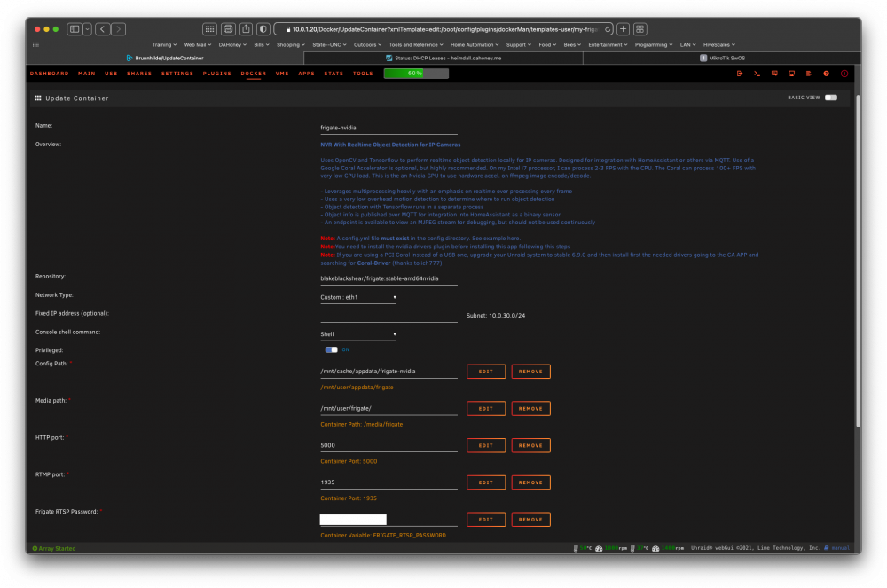The width and height of the screenshot is (887, 588).
Task: Click Safari print icon in toolbar
Action: [x=228, y=29]
